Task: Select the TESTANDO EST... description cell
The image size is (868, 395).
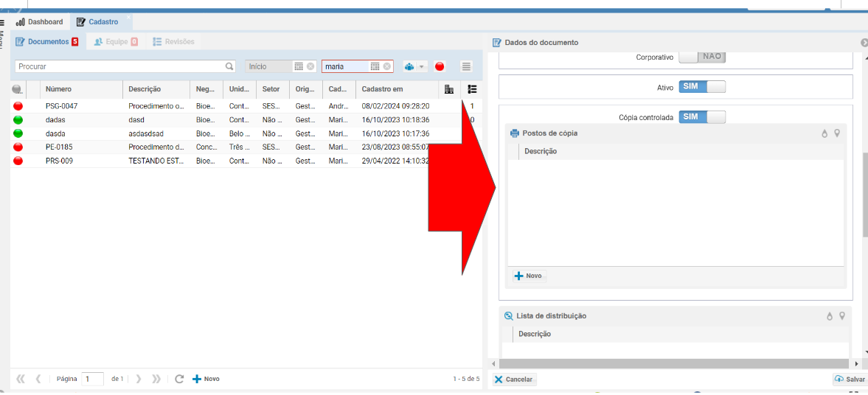Action: click(x=156, y=161)
